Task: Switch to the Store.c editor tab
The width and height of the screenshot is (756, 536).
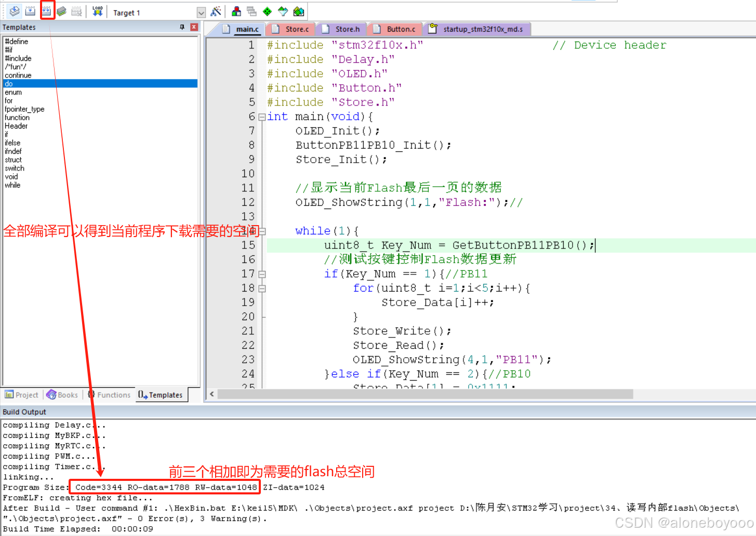Action: point(291,29)
